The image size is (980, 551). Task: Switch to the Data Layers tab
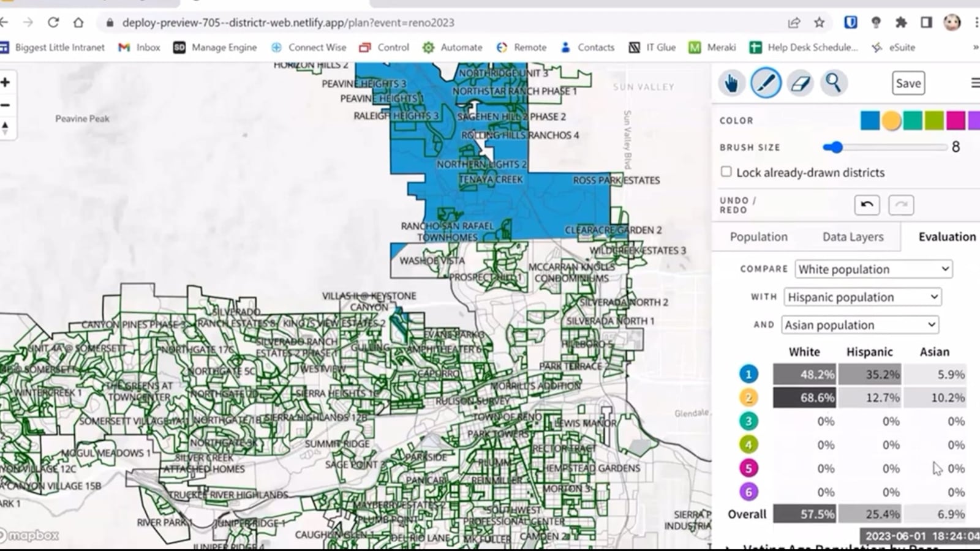(853, 237)
